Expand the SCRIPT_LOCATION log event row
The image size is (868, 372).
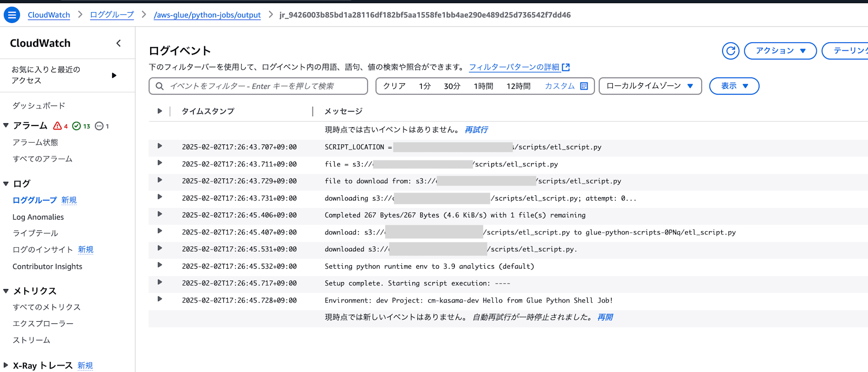tap(160, 146)
